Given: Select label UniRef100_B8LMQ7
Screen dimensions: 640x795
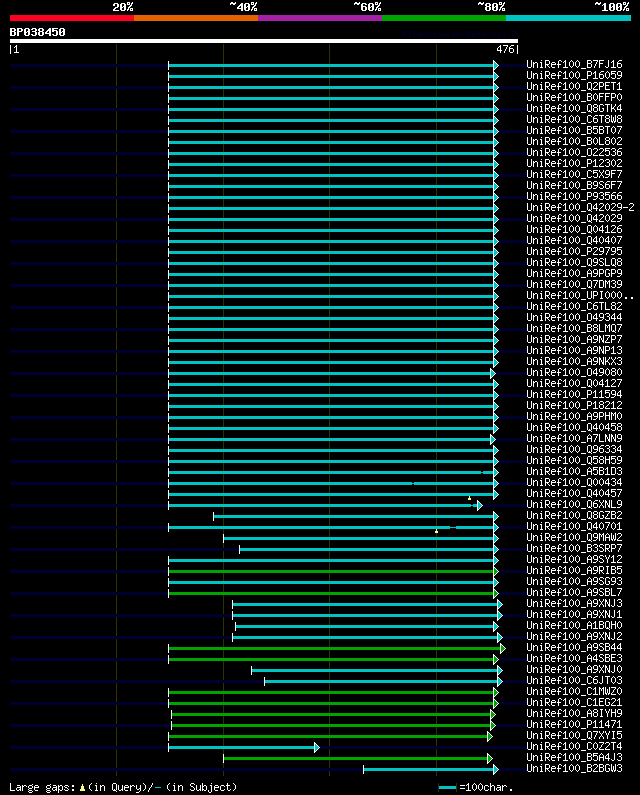Looking at the screenshot, I should click(x=574, y=329).
